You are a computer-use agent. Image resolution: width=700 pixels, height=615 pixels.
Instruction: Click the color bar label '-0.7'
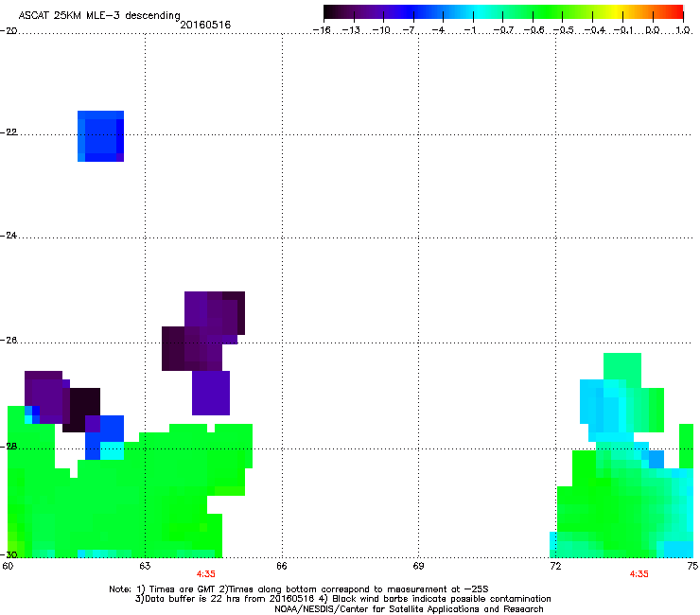click(503, 30)
